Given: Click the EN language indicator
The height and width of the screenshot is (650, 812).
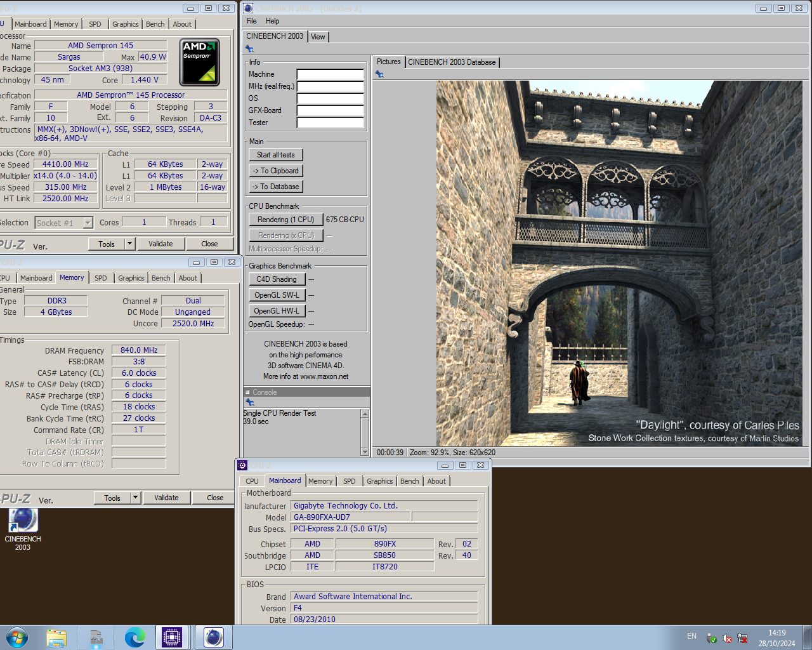Looking at the screenshot, I should (691, 636).
